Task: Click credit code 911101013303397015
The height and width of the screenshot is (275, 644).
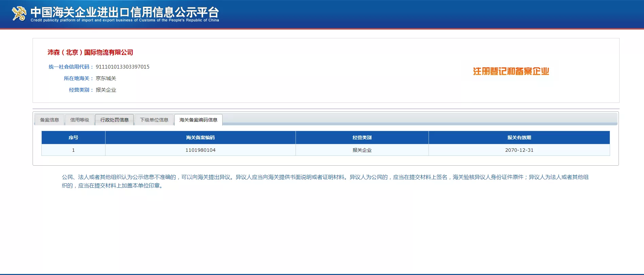Action: (122, 67)
